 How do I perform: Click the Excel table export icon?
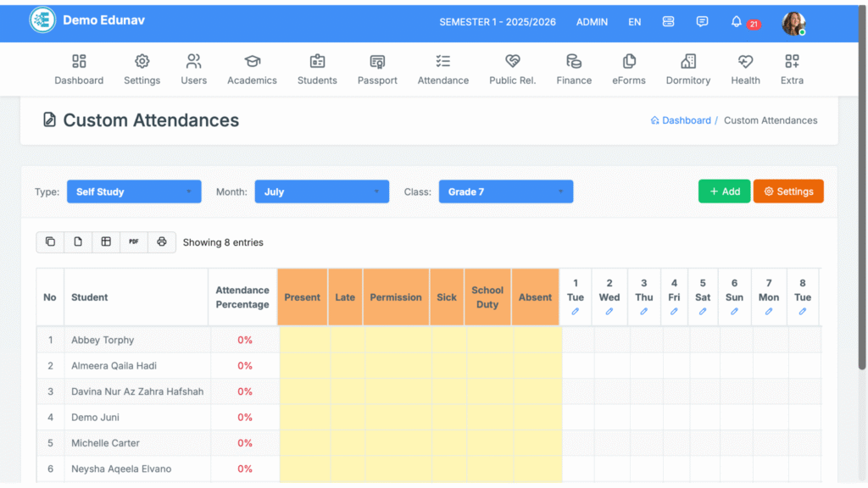pyautogui.click(x=106, y=241)
